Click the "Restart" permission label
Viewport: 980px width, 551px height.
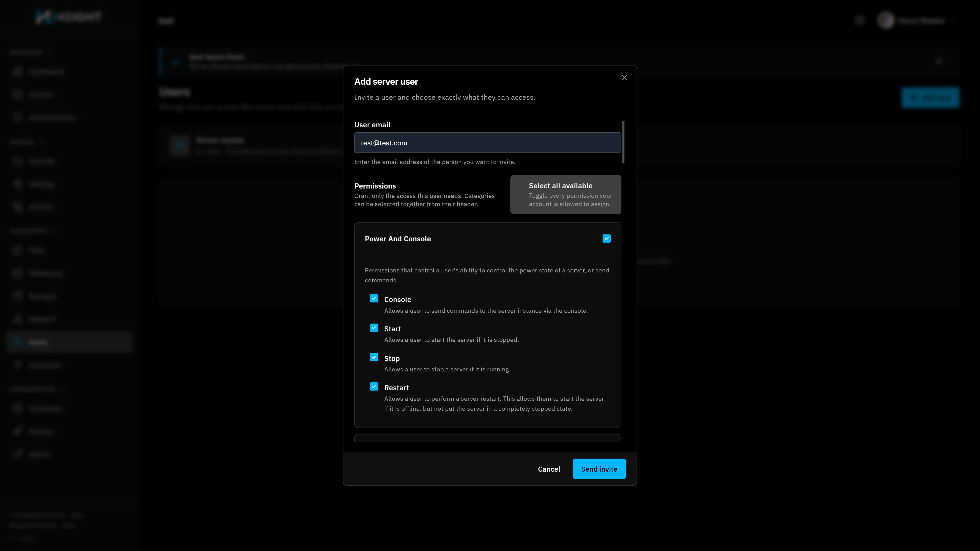tap(396, 388)
